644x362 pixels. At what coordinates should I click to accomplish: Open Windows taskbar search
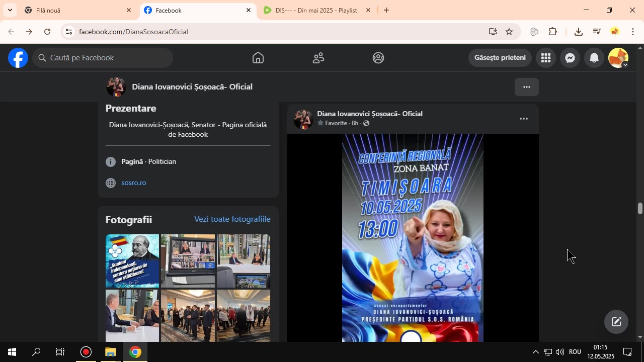pyautogui.click(x=36, y=352)
